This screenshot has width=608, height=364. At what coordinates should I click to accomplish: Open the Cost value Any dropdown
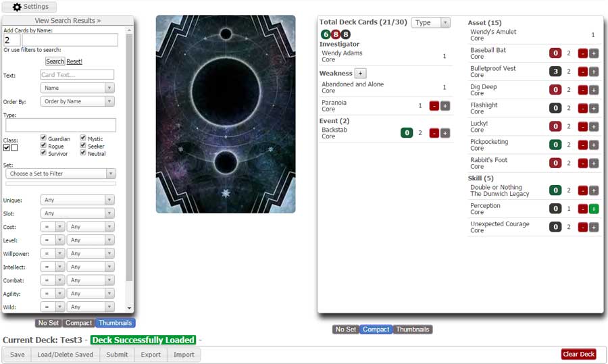(91, 227)
